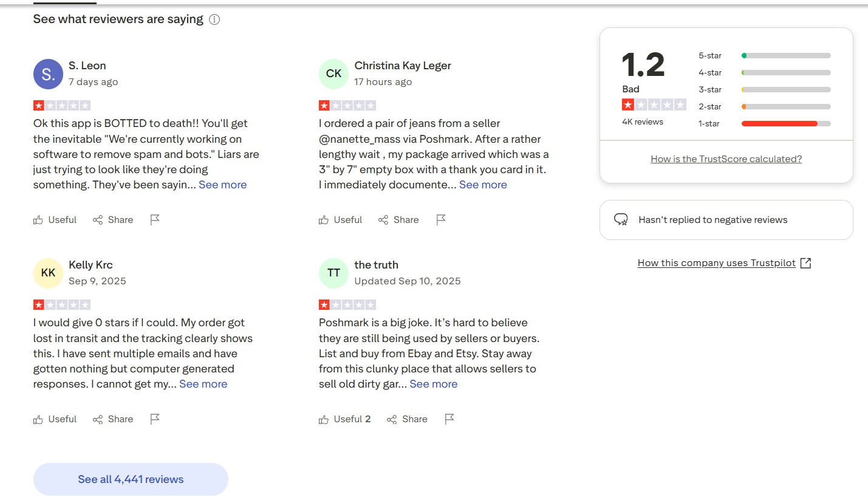The width and height of the screenshot is (868, 500).
Task: Share Kelly Krc's review
Action: (x=113, y=419)
